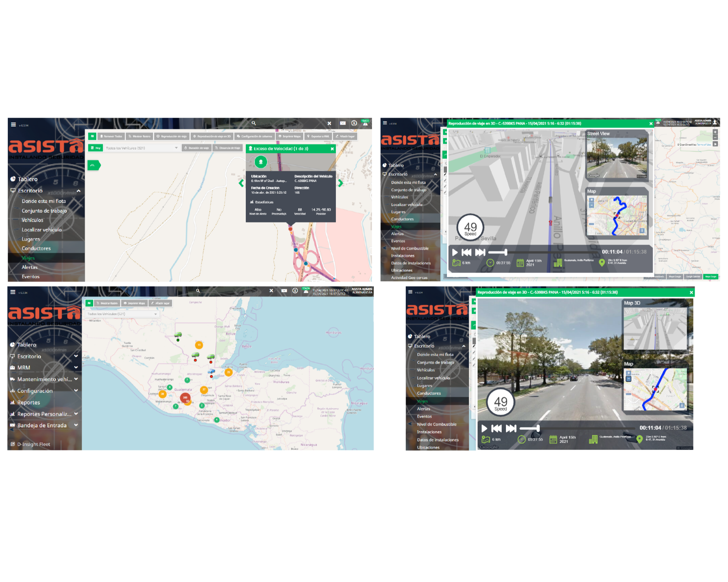Select the Mapa Google base layer
728x582 pixels.
675,277
